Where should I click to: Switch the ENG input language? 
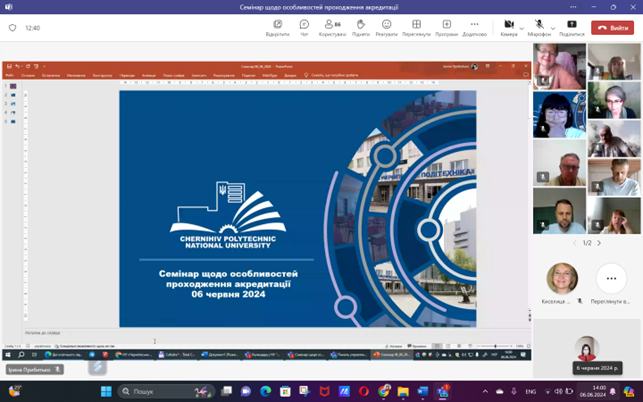[531, 392]
